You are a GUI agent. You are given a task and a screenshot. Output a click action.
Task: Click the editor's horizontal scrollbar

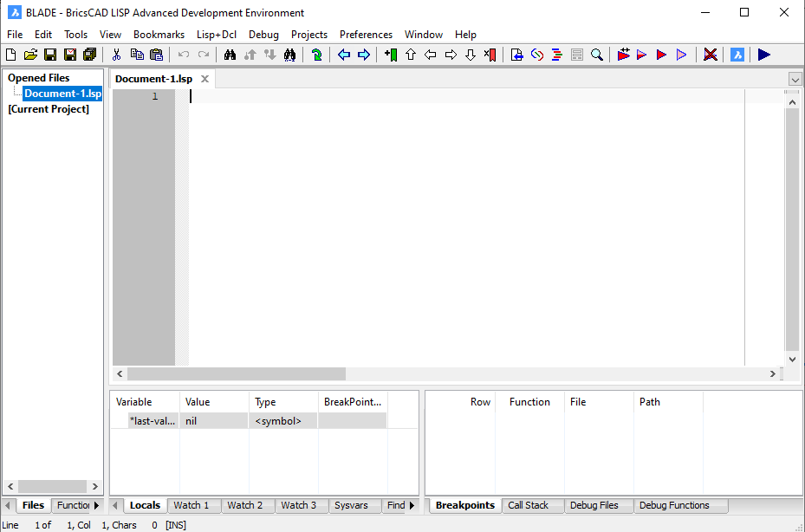click(237, 374)
